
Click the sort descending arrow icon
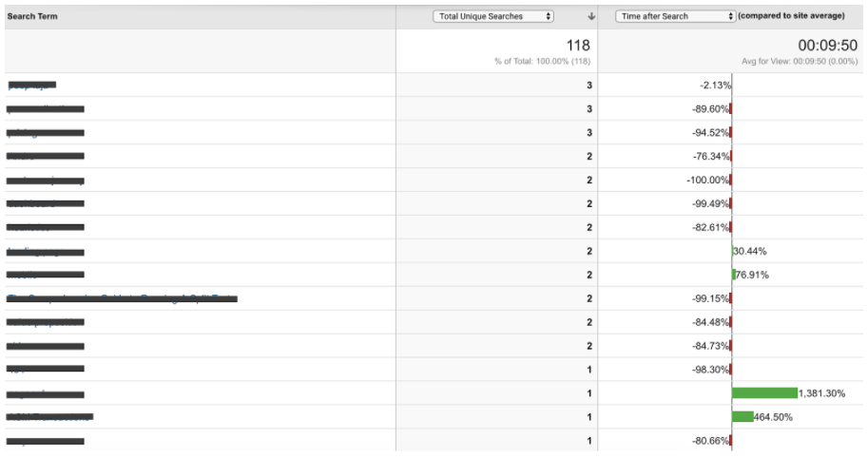[x=591, y=16]
